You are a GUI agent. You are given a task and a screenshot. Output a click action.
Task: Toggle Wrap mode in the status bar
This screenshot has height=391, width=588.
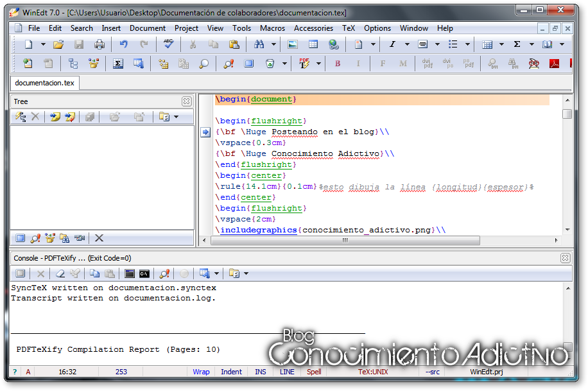pos(201,372)
